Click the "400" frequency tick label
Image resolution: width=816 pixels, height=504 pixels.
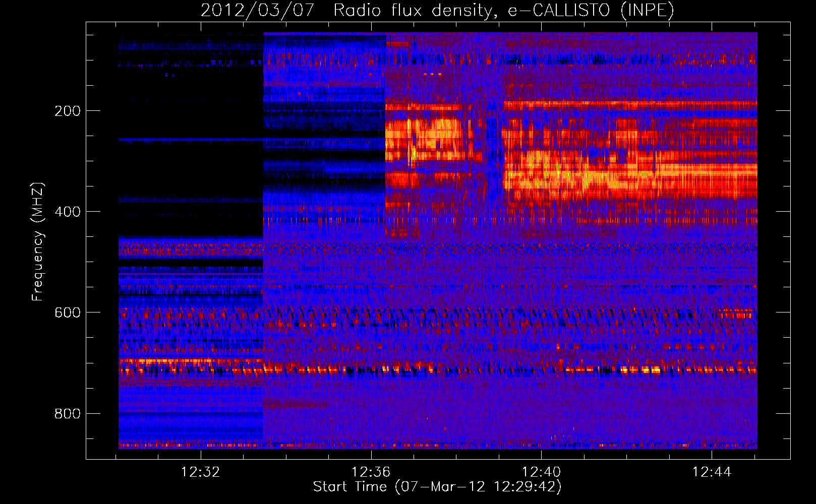68,212
